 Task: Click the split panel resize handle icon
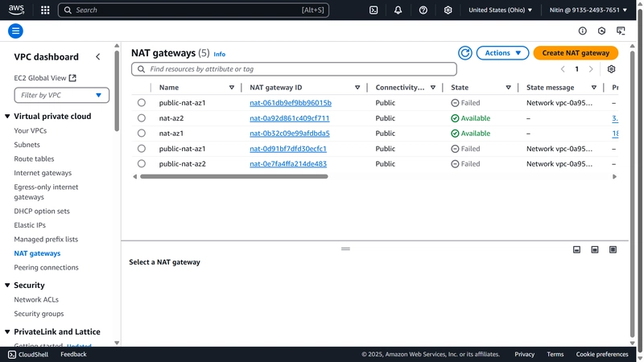pos(345,249)
